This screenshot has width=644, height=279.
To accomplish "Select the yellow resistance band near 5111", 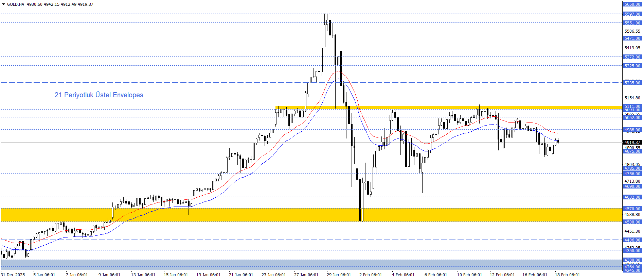I will (x=449, y=108).
